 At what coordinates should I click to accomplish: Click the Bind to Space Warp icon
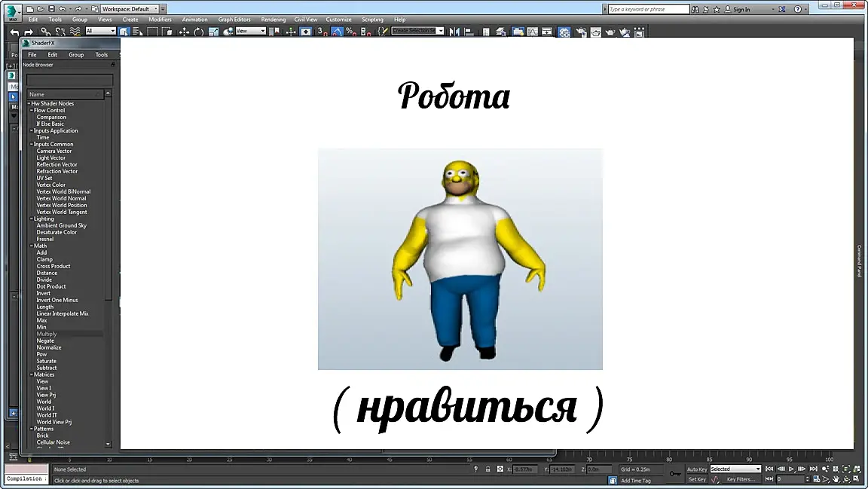point(75,32)
